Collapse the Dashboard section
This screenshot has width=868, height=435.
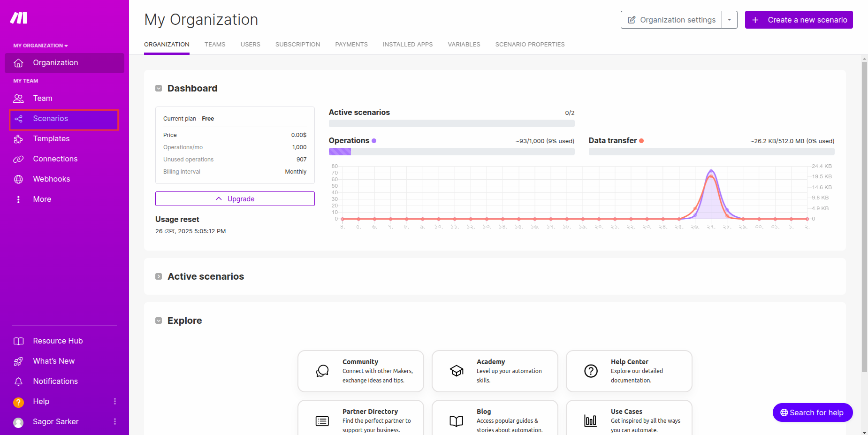(x=159, y=89)
